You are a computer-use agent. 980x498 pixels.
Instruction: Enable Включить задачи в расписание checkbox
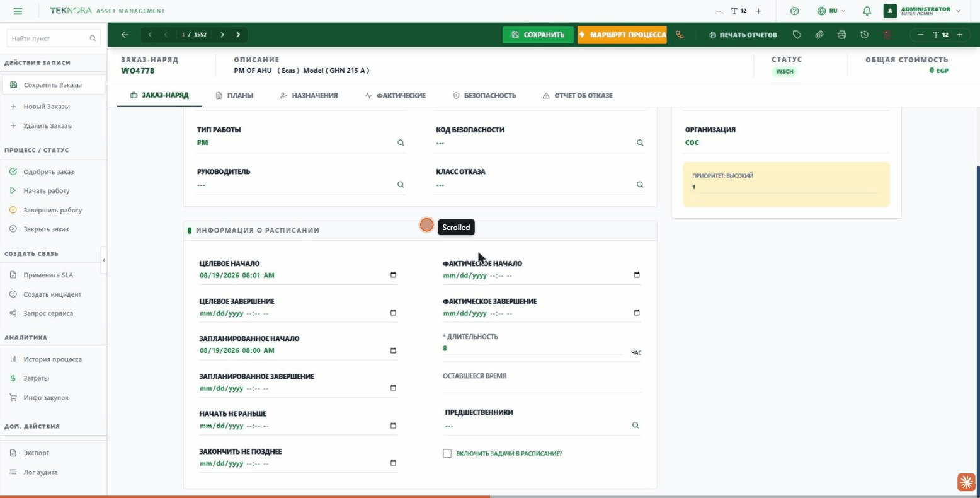[x=447, y=453]
